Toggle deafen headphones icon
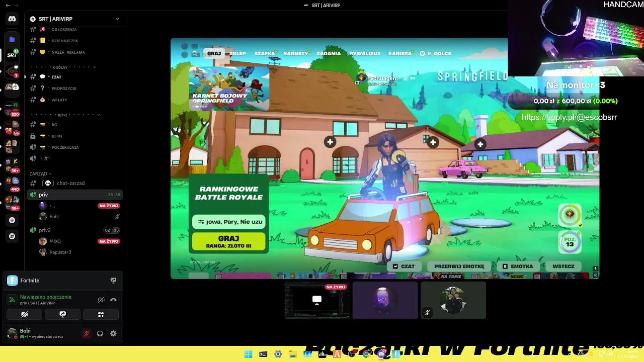644x362 pixels. [x=100, y=333]
